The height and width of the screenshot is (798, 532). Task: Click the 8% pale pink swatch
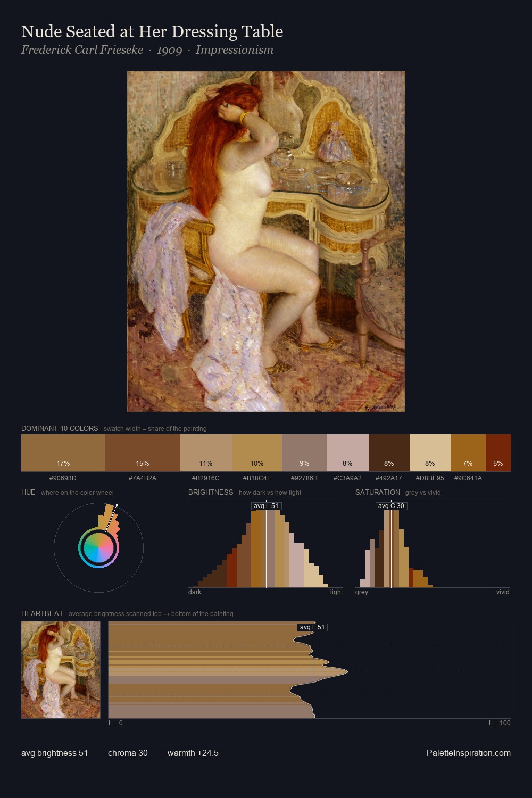(x=348, y=453)
